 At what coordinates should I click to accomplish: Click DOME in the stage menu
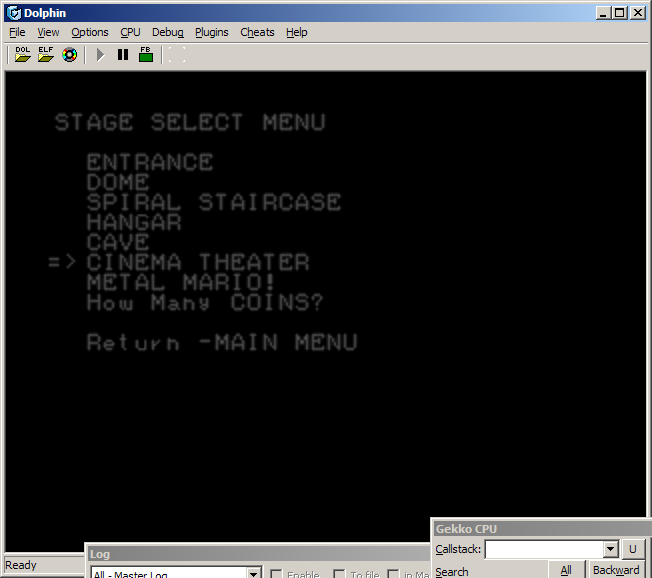click(118, 182)
